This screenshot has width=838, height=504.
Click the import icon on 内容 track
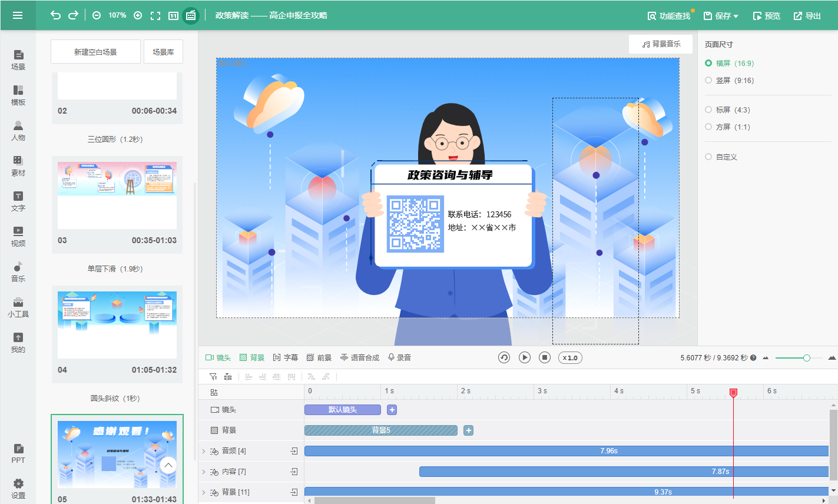click(294, 472)
